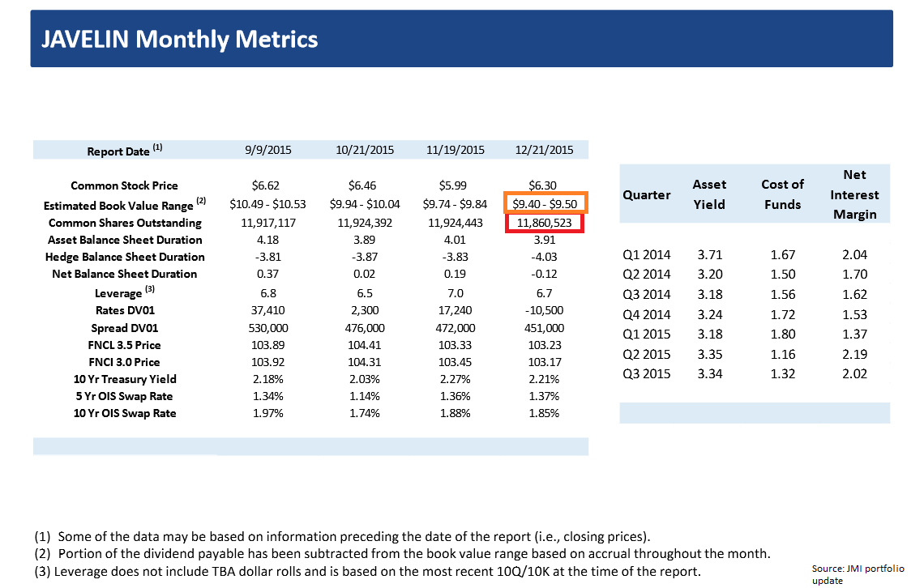Click the Net Interest Margin header
924x588 pixels.
tap(855, 194)
